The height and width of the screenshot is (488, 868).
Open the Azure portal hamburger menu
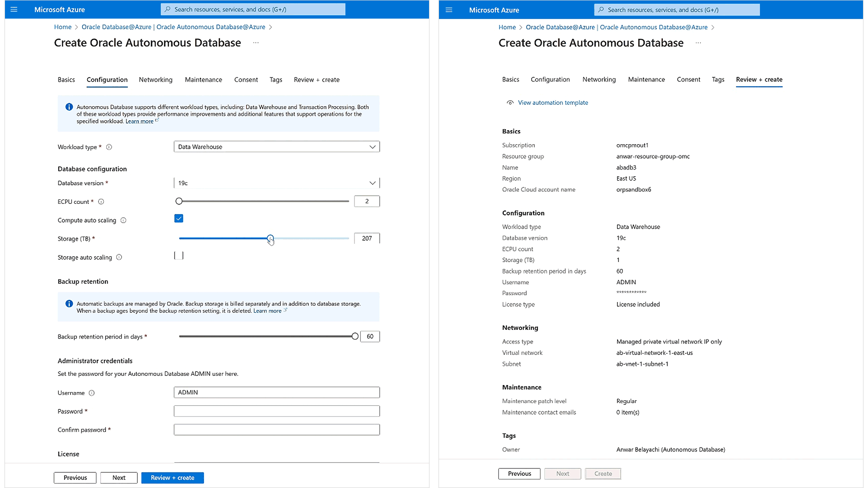(x=15, y=9)
